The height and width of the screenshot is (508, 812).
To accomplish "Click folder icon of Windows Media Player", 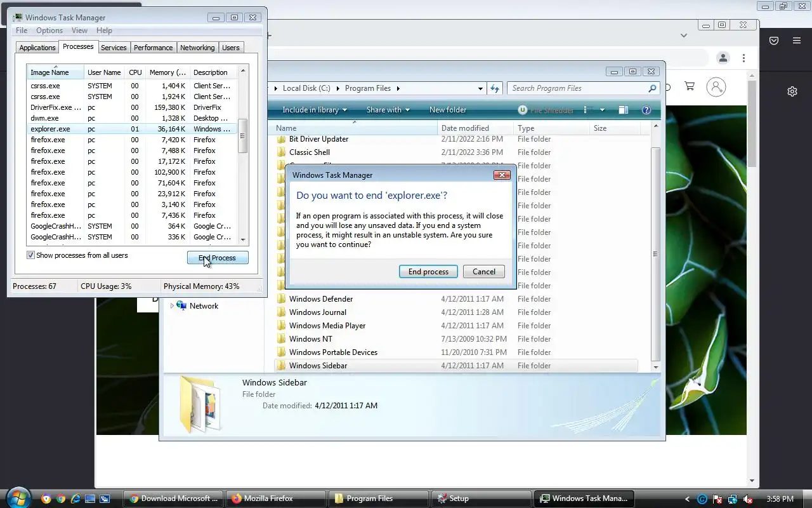I will [282, 326].
